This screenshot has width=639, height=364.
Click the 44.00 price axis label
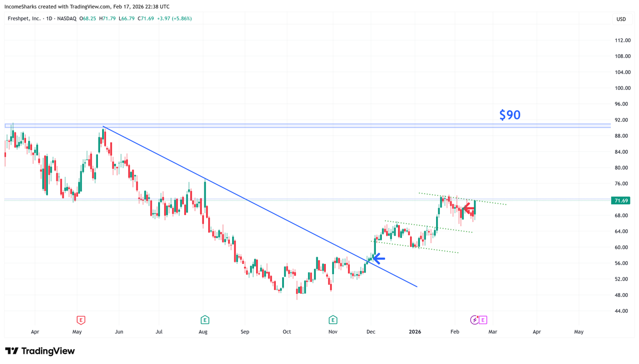pos(622,311)
